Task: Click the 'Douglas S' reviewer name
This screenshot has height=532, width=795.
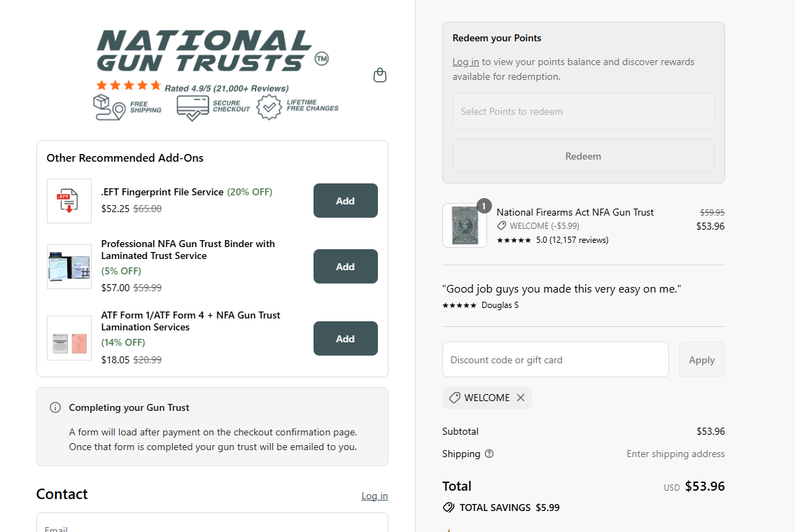Action: 500,304
